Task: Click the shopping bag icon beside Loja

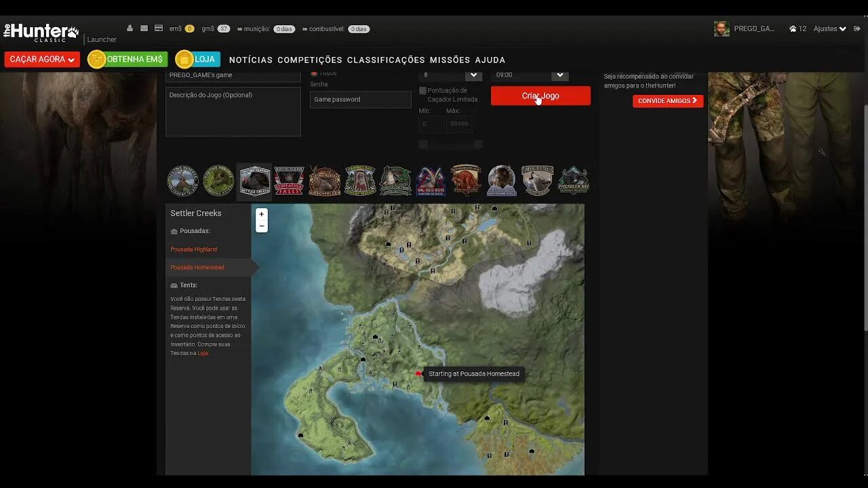Action: pyautogui.click(x=184, y=59)
